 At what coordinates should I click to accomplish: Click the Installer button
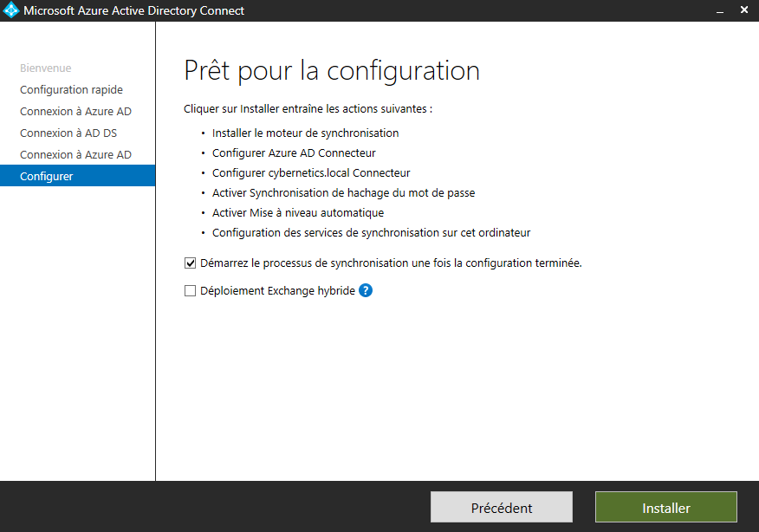point(666,508)
